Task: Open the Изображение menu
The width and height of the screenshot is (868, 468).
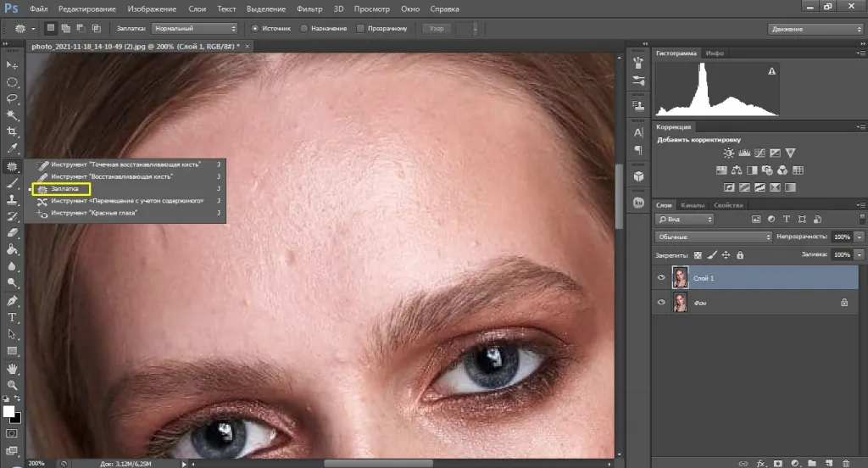Action: 153,8
